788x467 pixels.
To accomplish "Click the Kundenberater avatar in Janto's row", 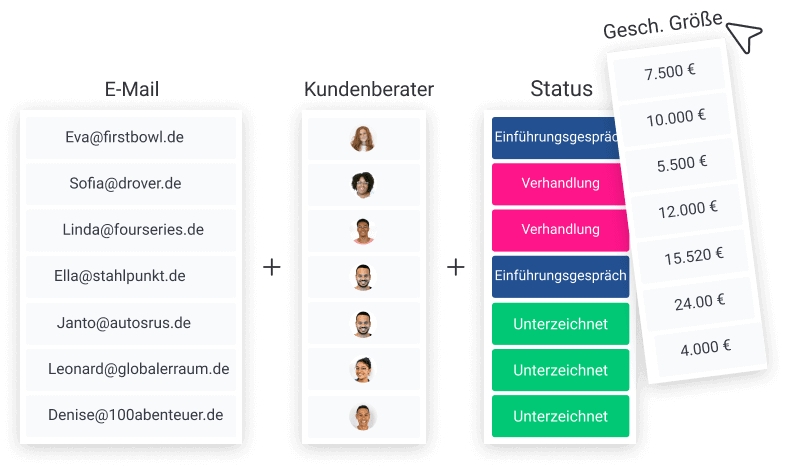I will 363,324.
